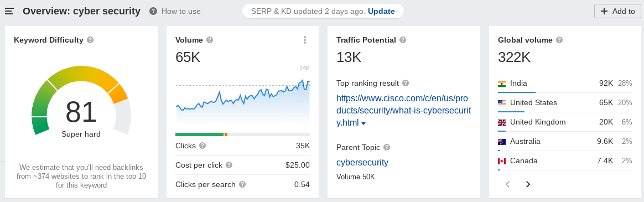This screenshot has height=202, width=644.
Task: Click Volume help question mark icon
Action: tap(210, 40)
